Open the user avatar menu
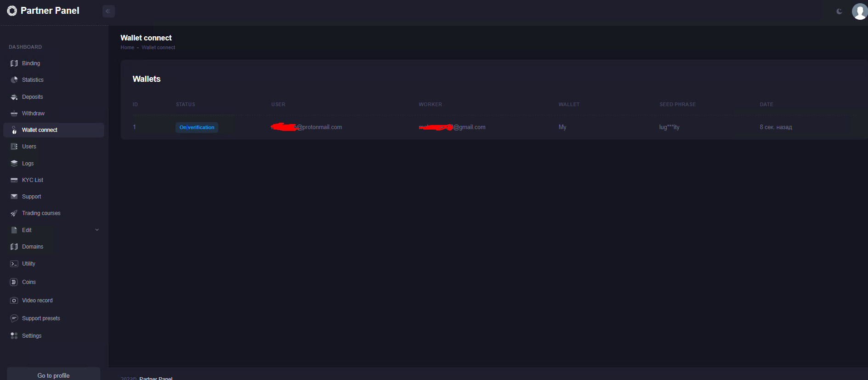The height and width of the screenshot is (380, 868). (859, 11)
